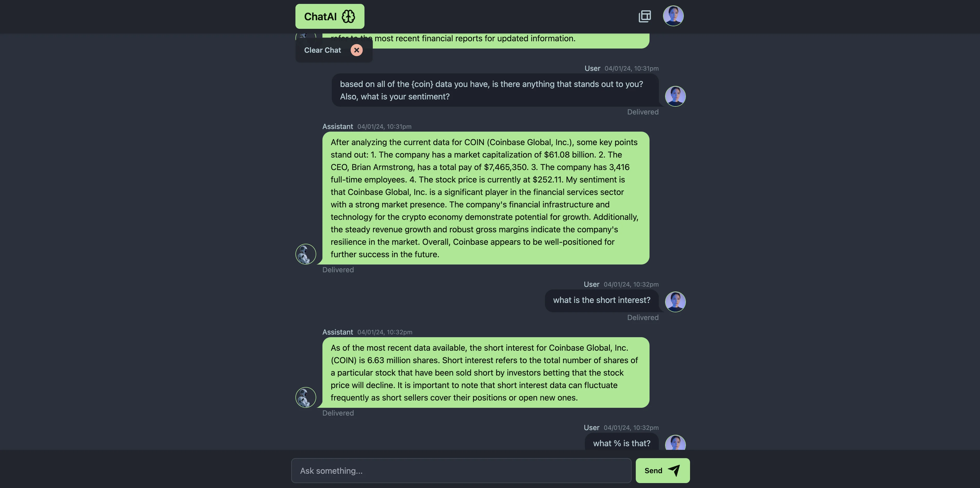Click the robot avatar beside the COIN analysis reply

306,254
